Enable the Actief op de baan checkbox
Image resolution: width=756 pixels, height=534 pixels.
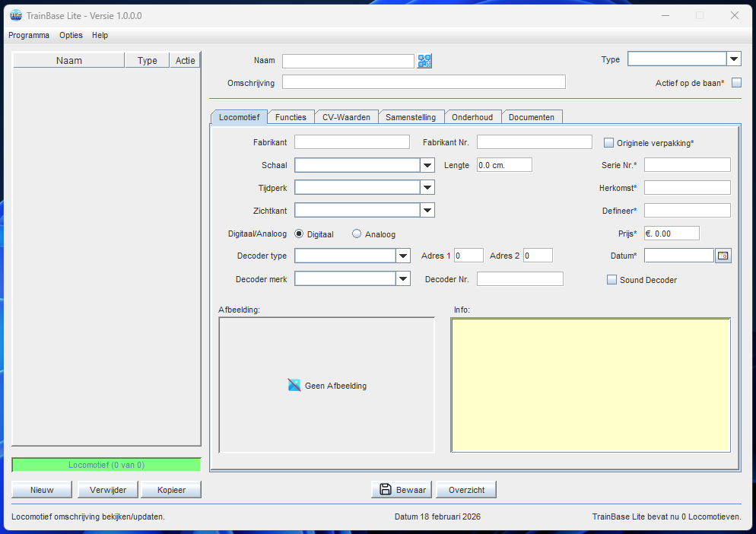[736, 83]
